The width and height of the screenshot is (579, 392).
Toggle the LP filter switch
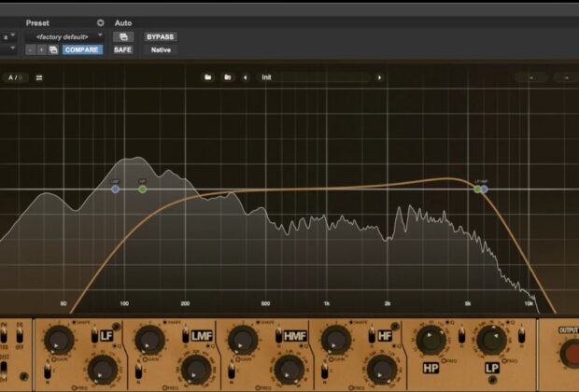tap(521, 335)
